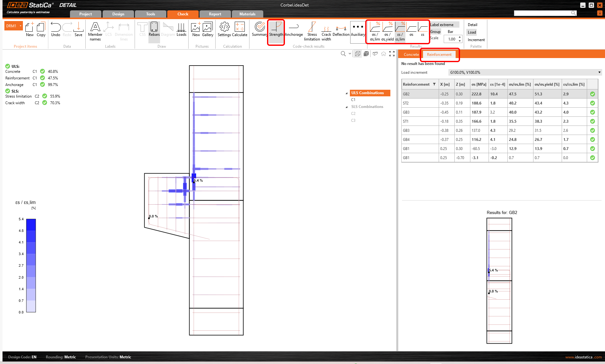This screenshot has width=605, height=364.
Task: Collapse the ULS Combinations tree group
Action: (x=346, y=93)
